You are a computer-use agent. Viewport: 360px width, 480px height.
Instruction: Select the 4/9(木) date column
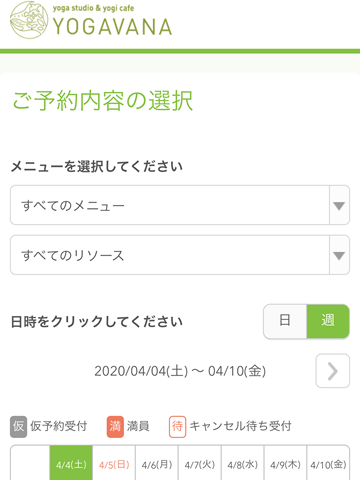[x=285, y=463]
